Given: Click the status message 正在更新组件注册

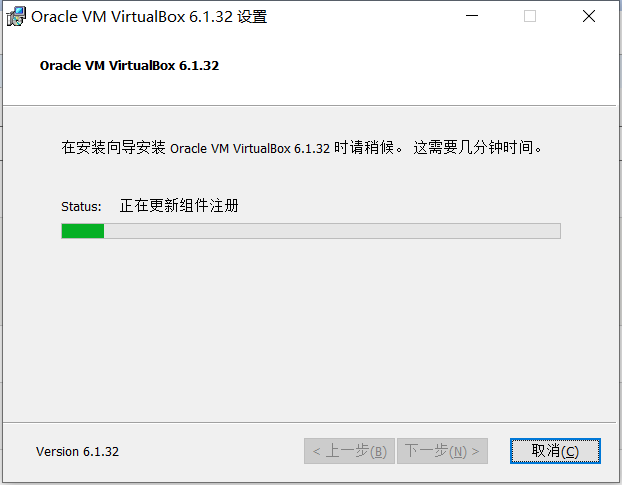Looking at the screenshot, I should [x=179, y=206].
